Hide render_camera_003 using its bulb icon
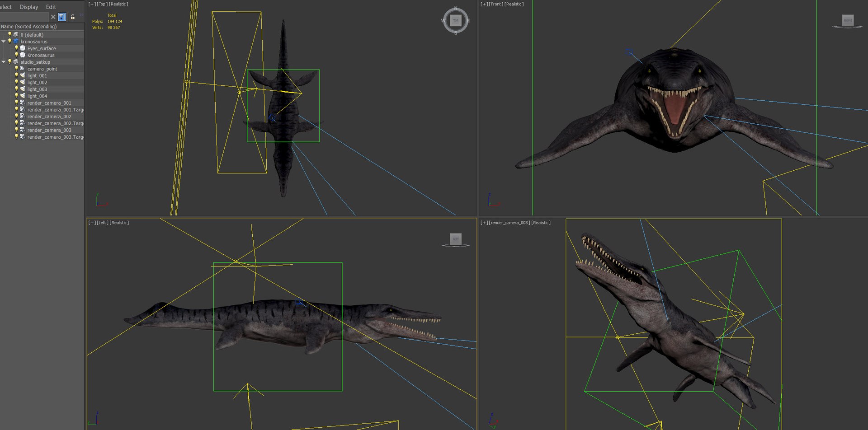This screenshot has width=868, height=430. pos(16,130)
